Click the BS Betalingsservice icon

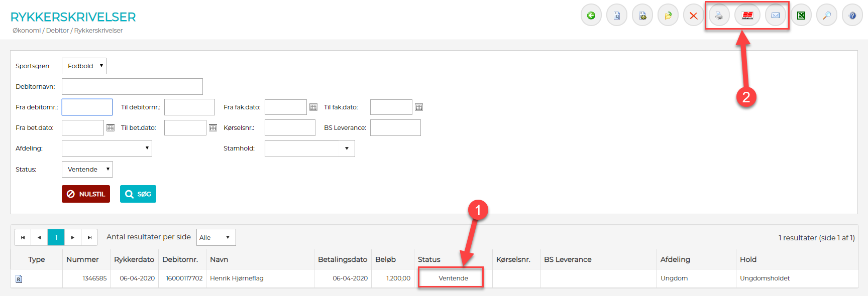(x=747, y=16)
